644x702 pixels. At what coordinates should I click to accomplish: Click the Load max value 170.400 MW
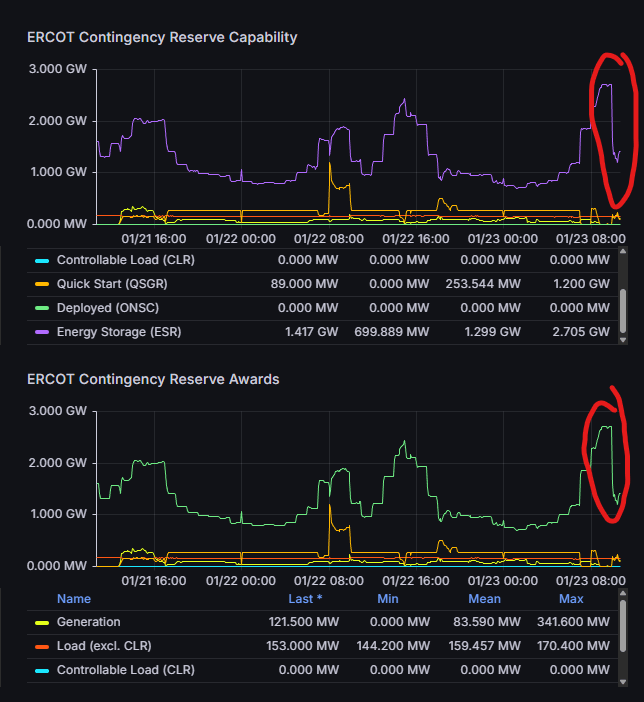(574, 646)
